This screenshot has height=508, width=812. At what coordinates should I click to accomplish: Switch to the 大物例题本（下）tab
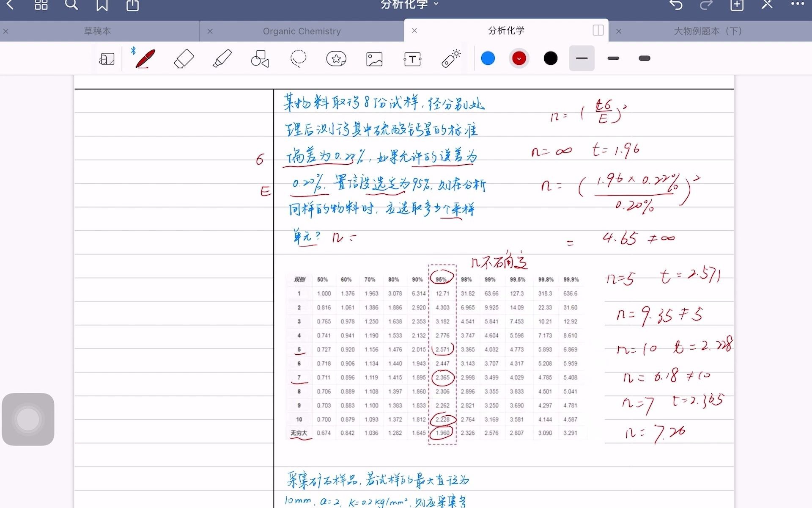708,31
